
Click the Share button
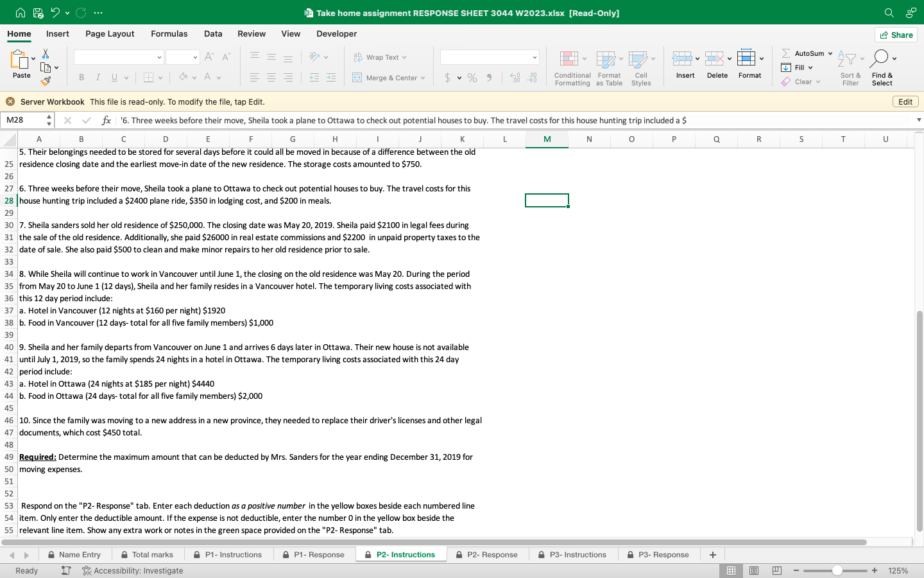896,35
